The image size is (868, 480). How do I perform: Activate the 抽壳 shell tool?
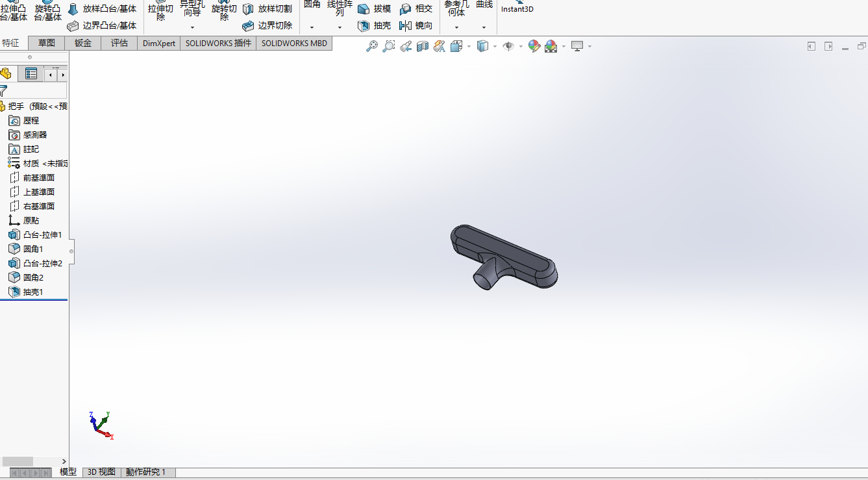coord(374,25)
